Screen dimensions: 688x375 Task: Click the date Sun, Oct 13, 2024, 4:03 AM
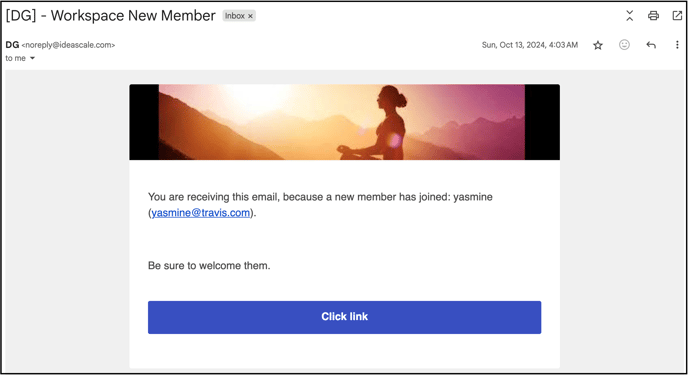coord(530,45)
